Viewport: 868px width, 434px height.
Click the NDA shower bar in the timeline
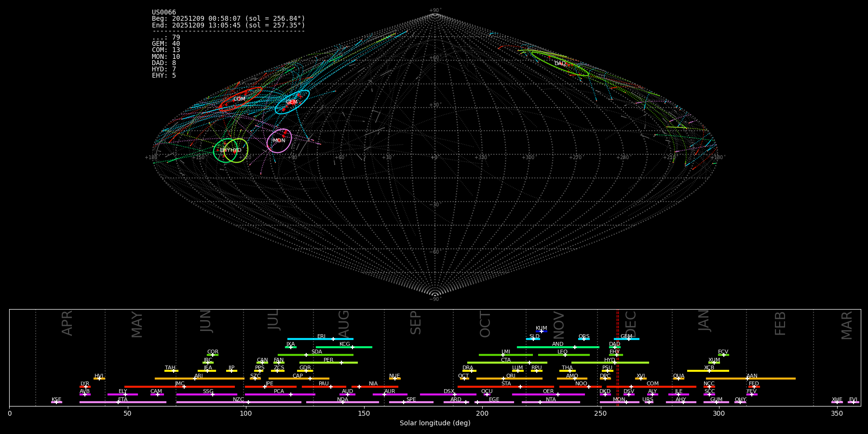tap(342, 402)
